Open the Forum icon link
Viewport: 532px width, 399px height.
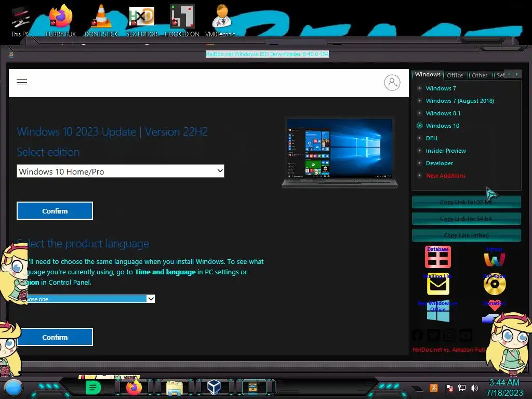click(x=494, y=257)
